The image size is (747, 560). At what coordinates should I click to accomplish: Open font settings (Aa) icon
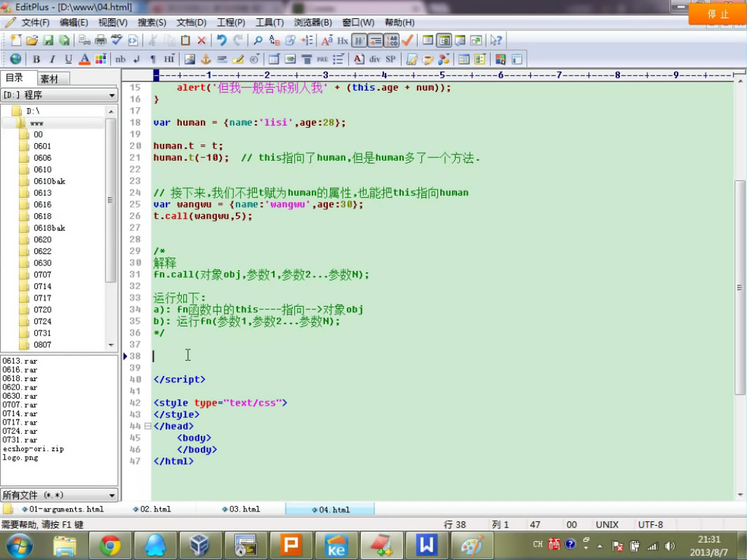point(327,41)
